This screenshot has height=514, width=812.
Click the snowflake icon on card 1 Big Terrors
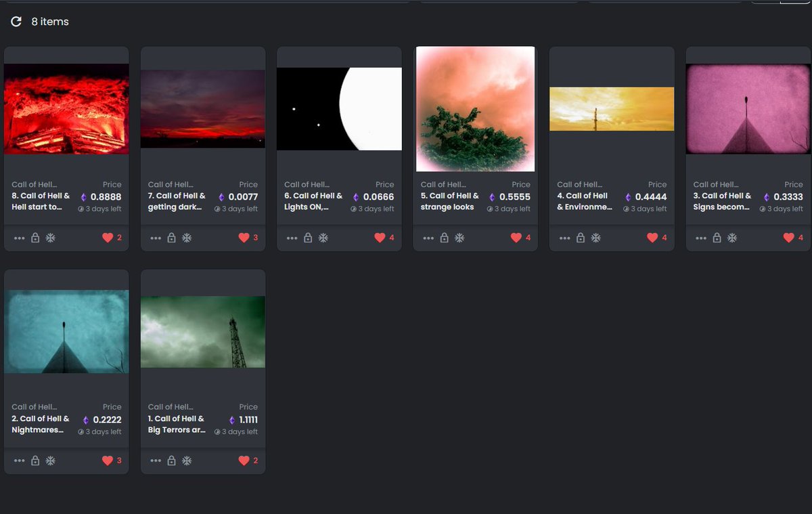[187, 461]
